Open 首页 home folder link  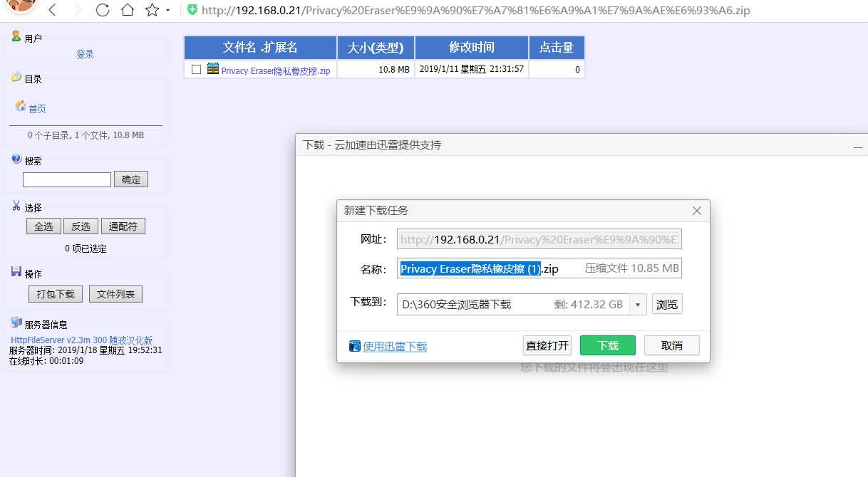pyautogui.click(x=37, y=109)
